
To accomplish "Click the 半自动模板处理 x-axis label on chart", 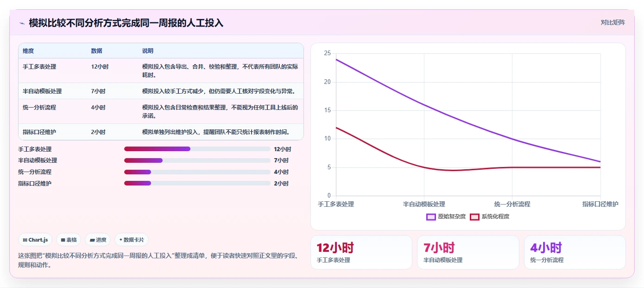I will (424, 204).
